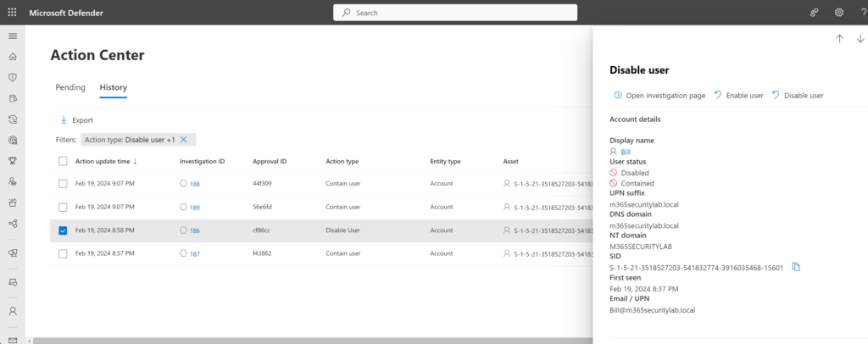Click Disable user action in panel
The height and width of the screenshot is (344, 868).
pyautogui.click(x=798, y=96)
